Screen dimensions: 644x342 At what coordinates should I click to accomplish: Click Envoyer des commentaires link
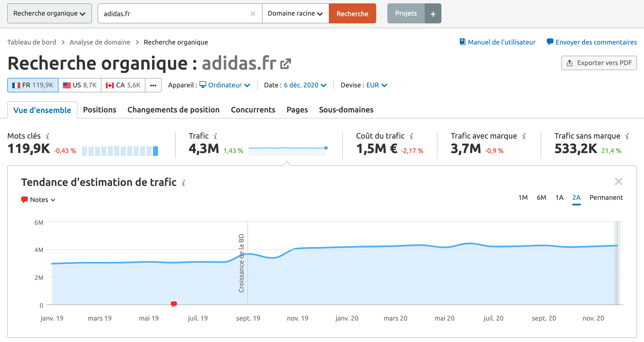[x=596, y=42]
